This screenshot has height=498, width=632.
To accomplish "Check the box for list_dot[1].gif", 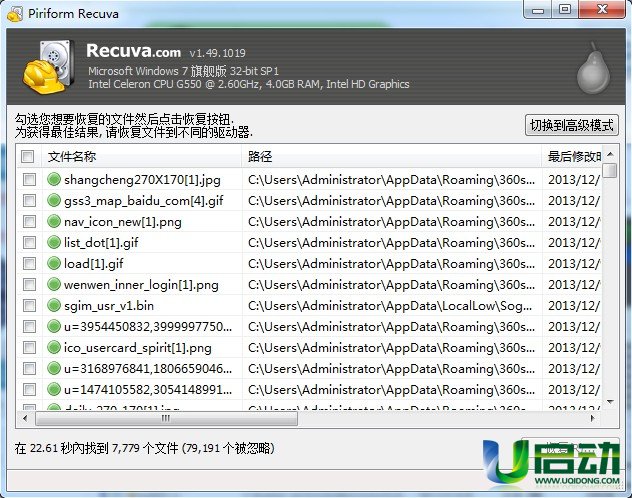I will (29, 242).
